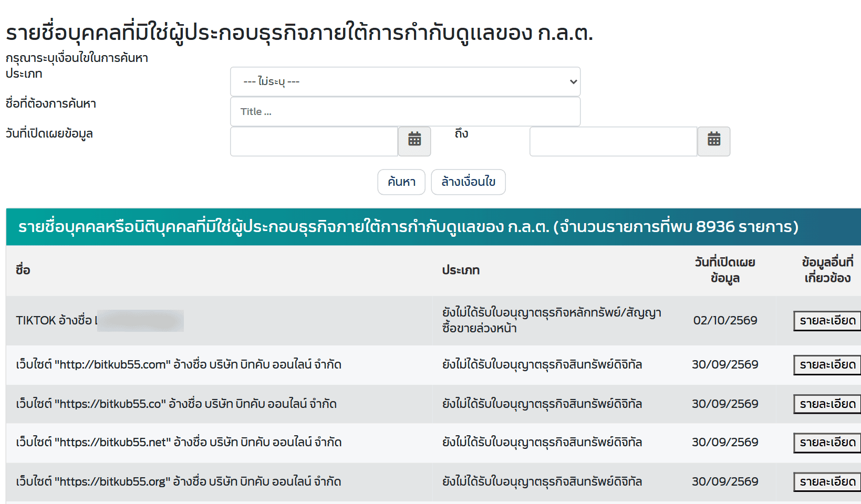Click the date 30/09/2569 in bitkub55.com row
Screen dimensions: 861x504
pyautogui.click(x=725, y=364)
